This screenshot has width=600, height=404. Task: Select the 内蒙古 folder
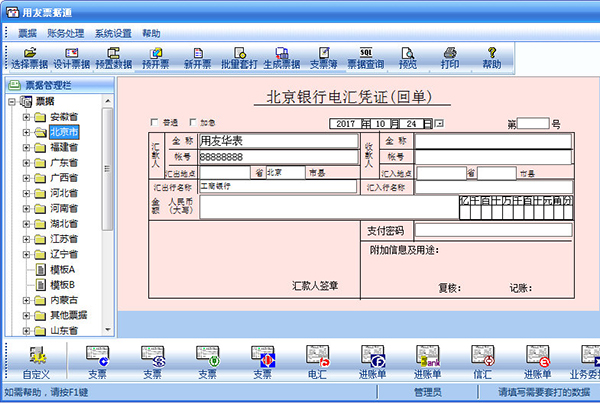pyautogui.click(x=64, y=300)
